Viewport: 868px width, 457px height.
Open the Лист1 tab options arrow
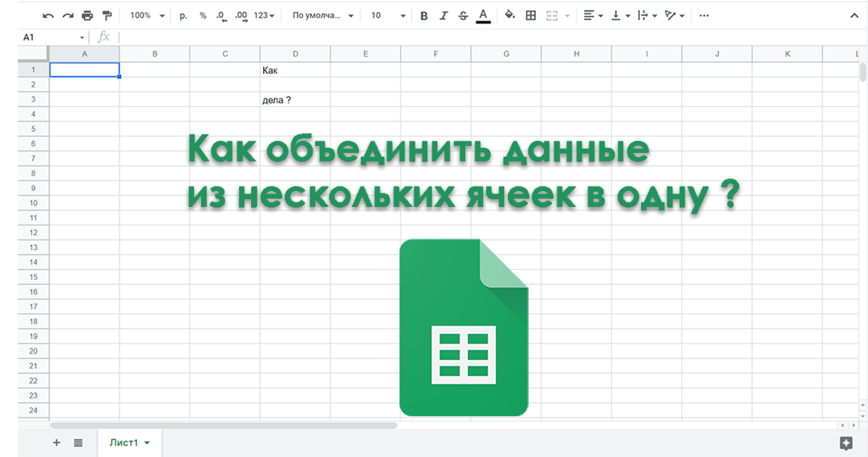147,443
